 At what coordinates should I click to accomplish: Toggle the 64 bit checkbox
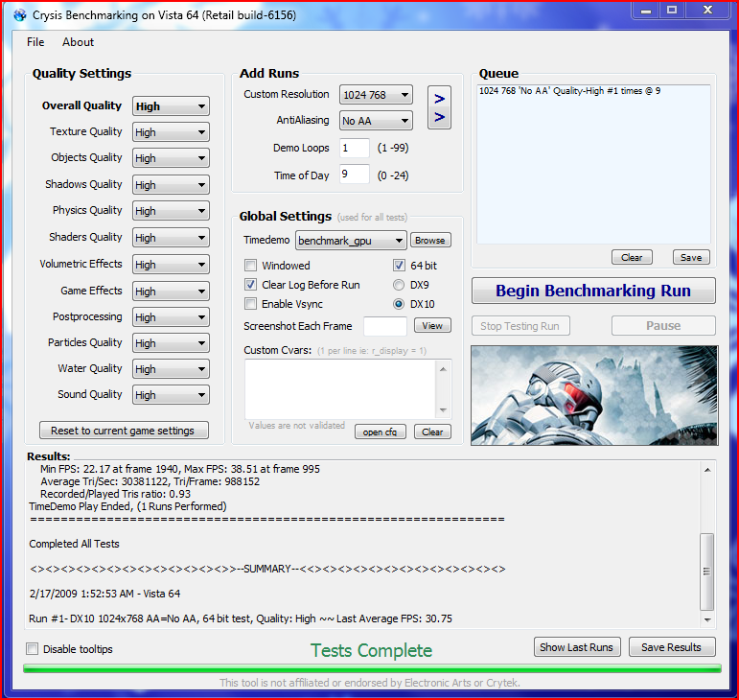click(x=399, y=266)
